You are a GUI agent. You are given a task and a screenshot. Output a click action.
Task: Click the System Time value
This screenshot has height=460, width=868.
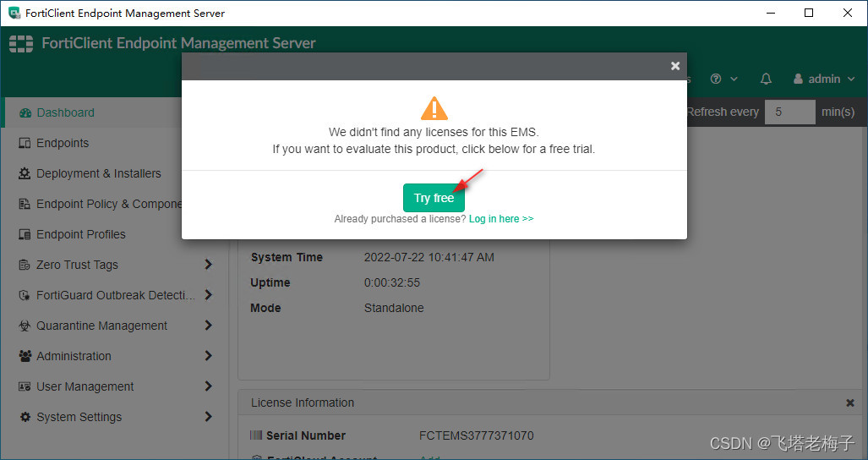pos(429,257)
